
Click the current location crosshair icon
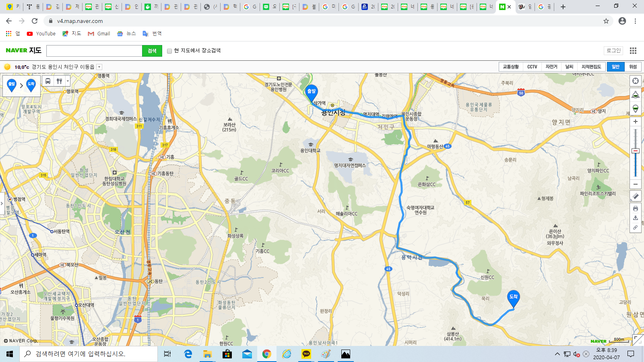[636, 81]
